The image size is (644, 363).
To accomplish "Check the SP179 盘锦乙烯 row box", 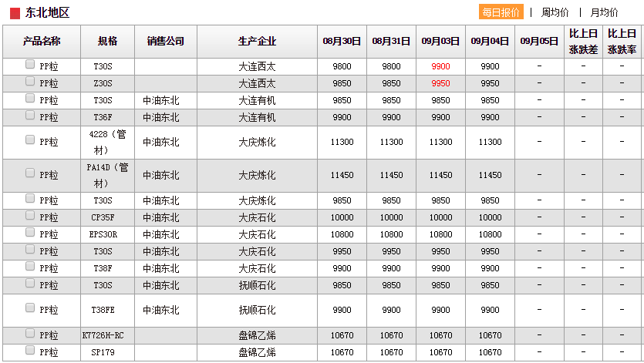I will click(29, 350).
